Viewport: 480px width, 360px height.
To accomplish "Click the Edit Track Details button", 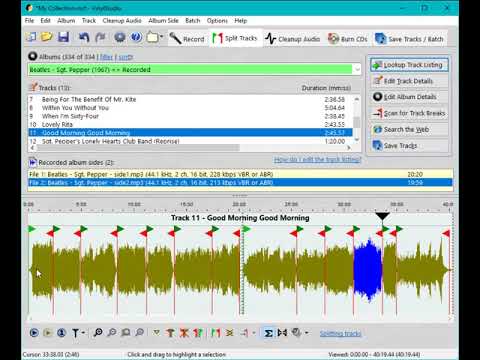I will 409,81.
